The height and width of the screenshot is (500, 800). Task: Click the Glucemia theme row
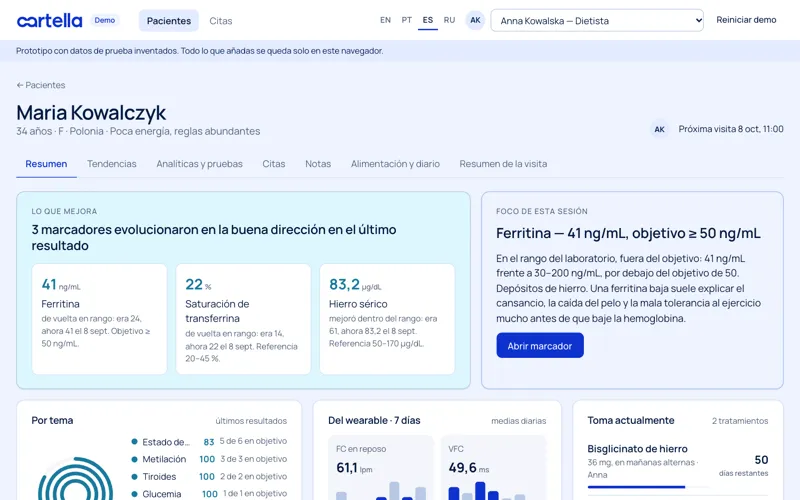click(209, 493)
